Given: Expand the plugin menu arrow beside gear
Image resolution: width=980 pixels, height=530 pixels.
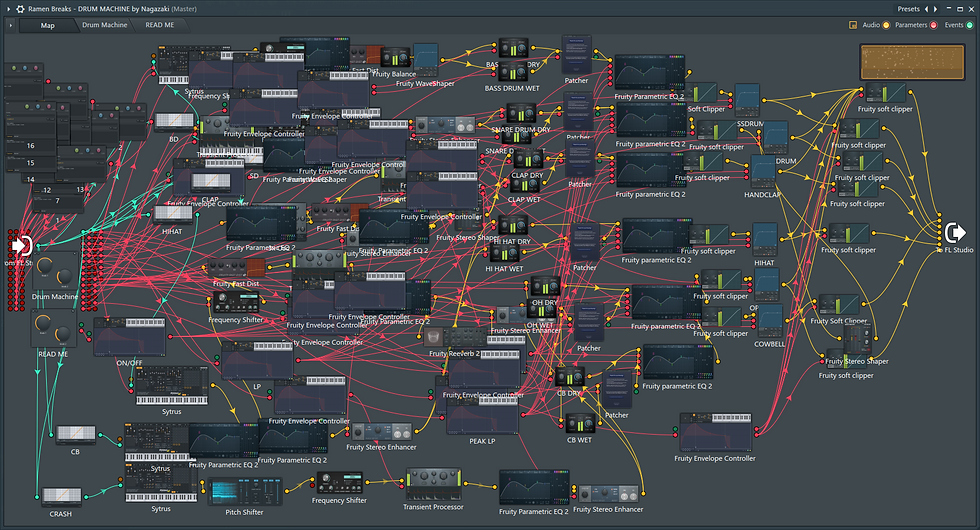Looking at the screenshot, I should click(8, 9).
